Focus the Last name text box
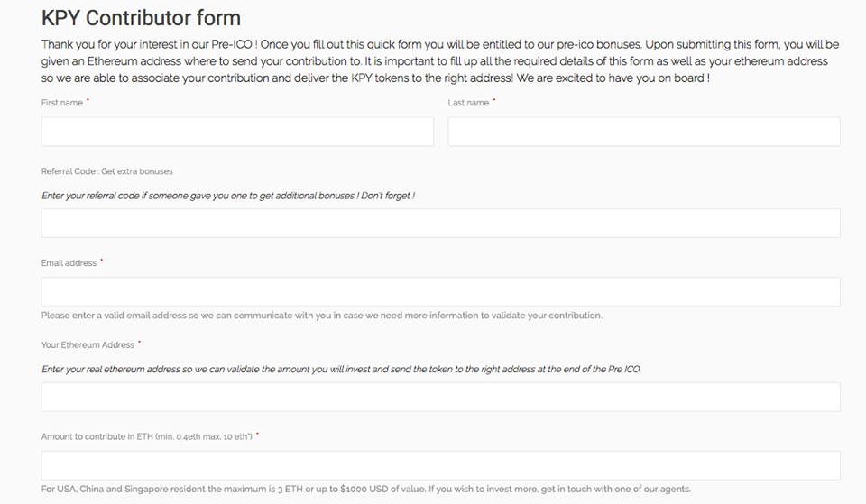This screenshot has width=866, height=504. 644,132
